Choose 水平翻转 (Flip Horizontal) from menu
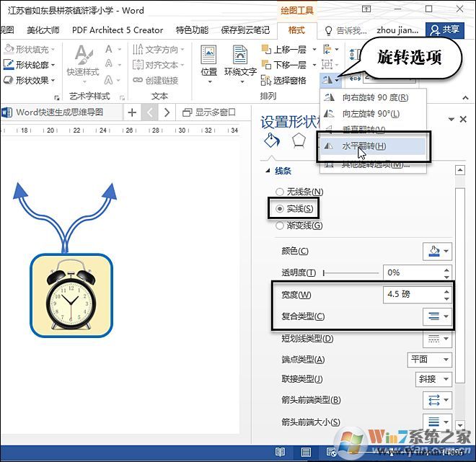The height and width of the screenshot is (462, 476). point(363,146)
